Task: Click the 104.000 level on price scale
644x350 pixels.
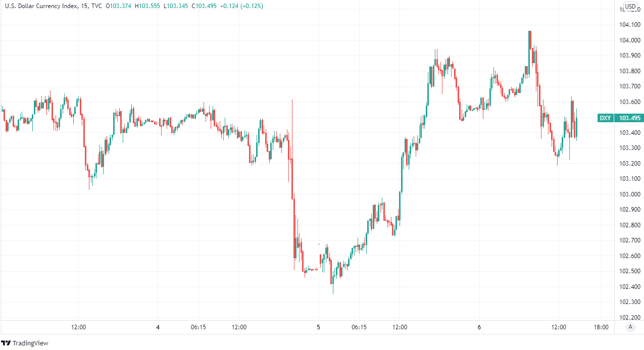Action: pos(630,40)
